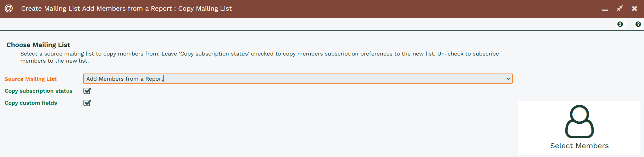
Task: Go to the Select Members step text
Action: pos(579,146)
